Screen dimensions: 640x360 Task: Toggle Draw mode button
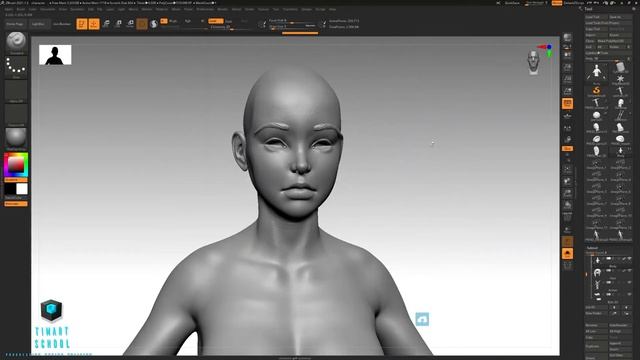point(94,24)
